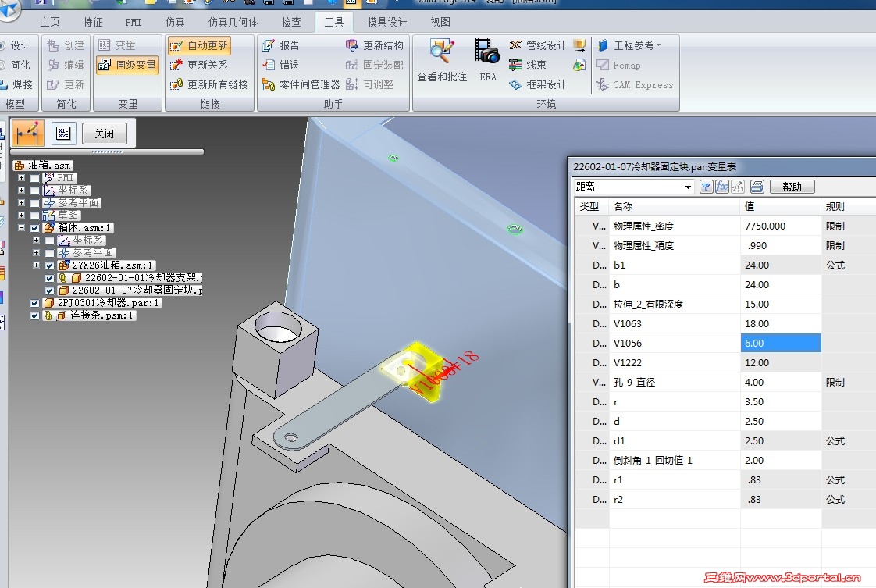Click the 类型 column header
876x588 pixels.
point(592,207)
